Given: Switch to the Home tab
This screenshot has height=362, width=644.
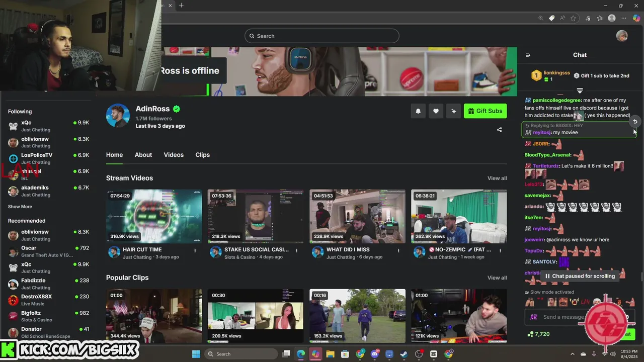Looking at the screenshot, I should point(114,155).
